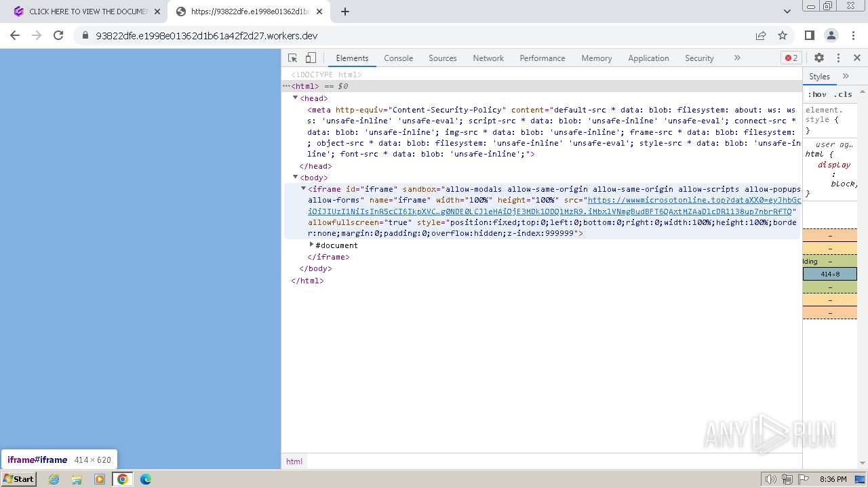Click the address bar URL
Image resolution: width=868 pixels, height=488 pixels.
coord(207,36)
